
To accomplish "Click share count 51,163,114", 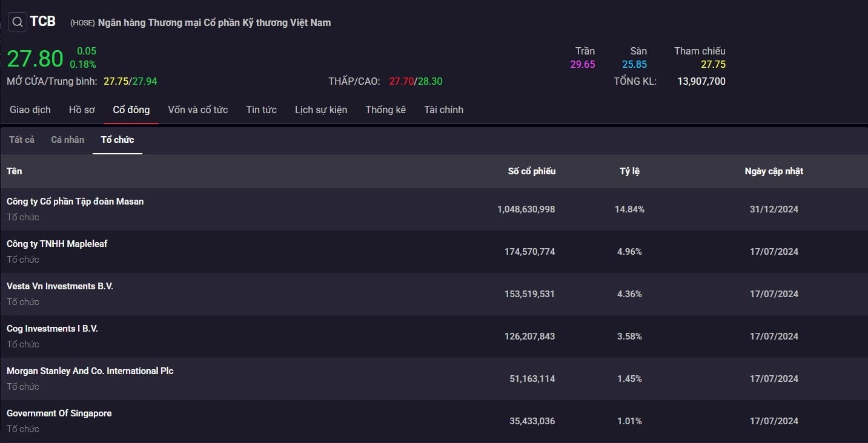I will (532, 379).
